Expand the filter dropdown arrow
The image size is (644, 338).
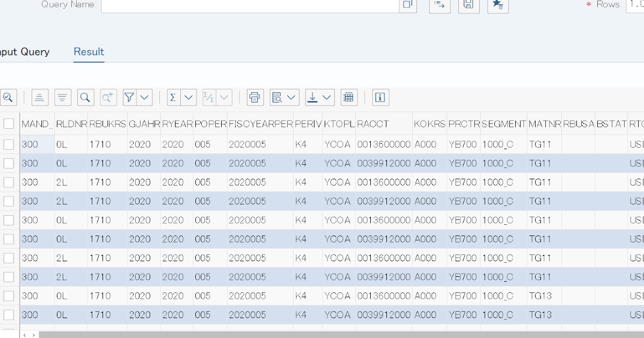coord(144,97)
